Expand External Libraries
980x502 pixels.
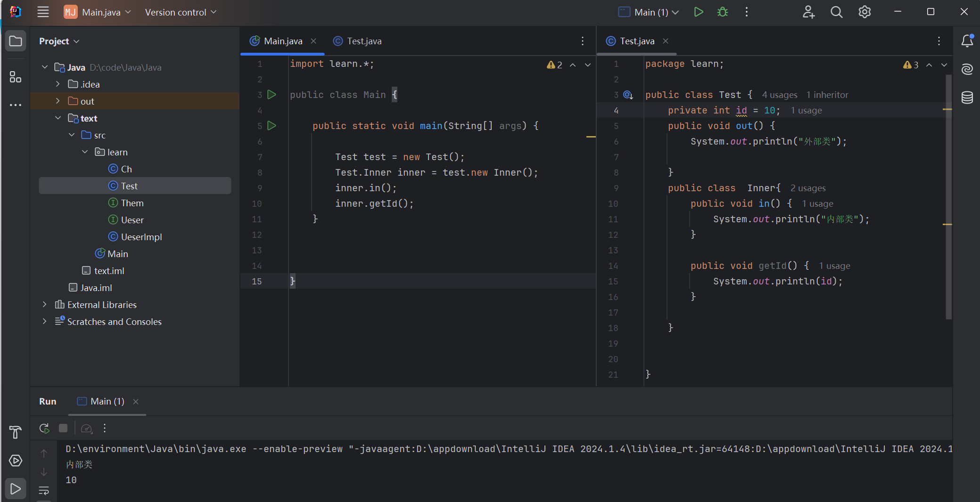(45, 305)
